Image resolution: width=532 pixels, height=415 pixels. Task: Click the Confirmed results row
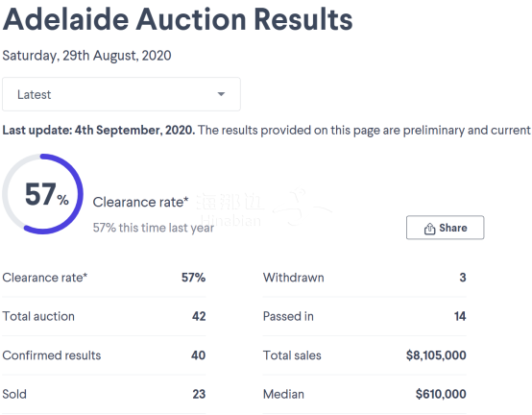point(104,355)
